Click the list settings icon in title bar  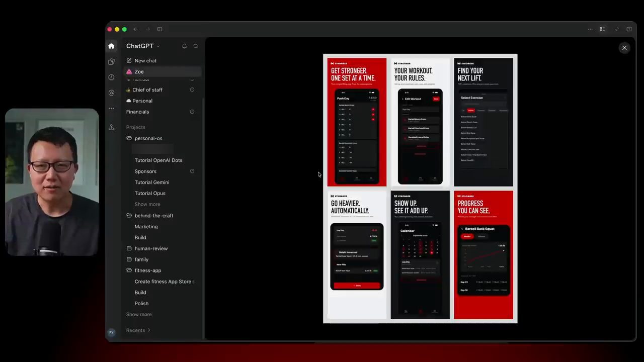coord(602,29)
